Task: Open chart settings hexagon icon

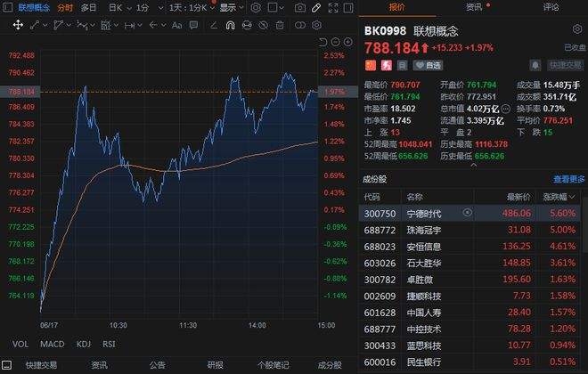Action: click(256, 7)
